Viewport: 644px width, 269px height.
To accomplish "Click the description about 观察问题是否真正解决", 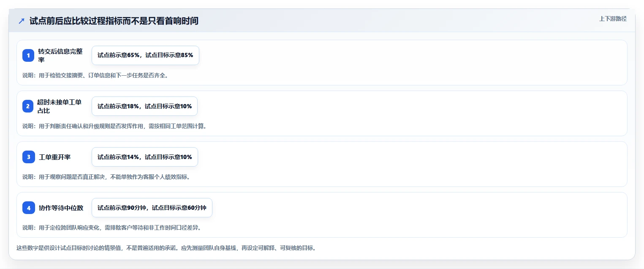I will (x=106, y=177).
